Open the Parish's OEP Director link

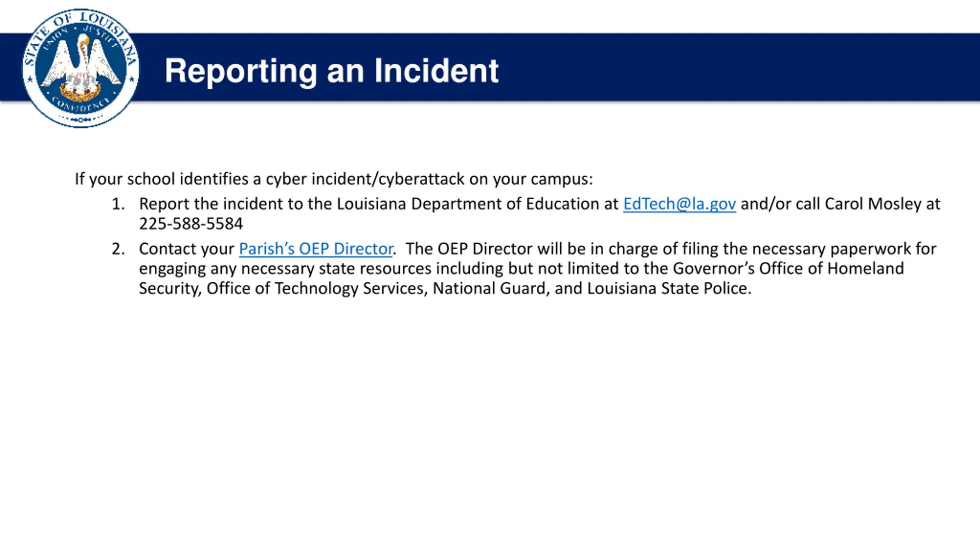point(316,249)
